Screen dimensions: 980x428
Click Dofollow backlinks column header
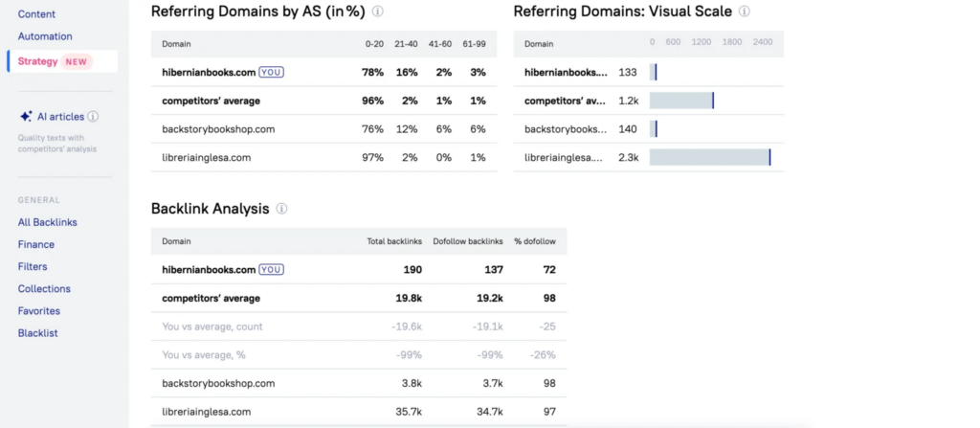(x=469, y=241)
